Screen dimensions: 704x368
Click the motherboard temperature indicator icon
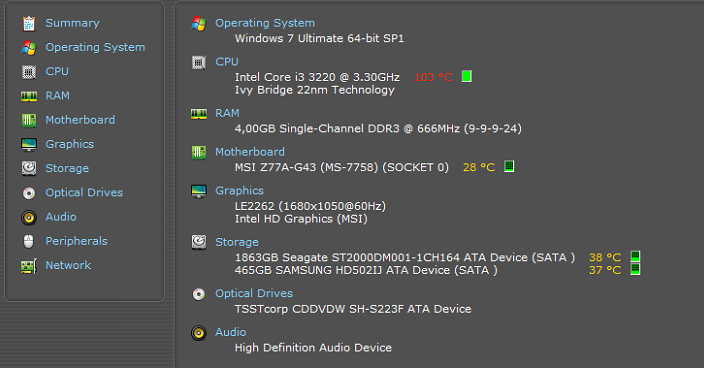point(509,166)
